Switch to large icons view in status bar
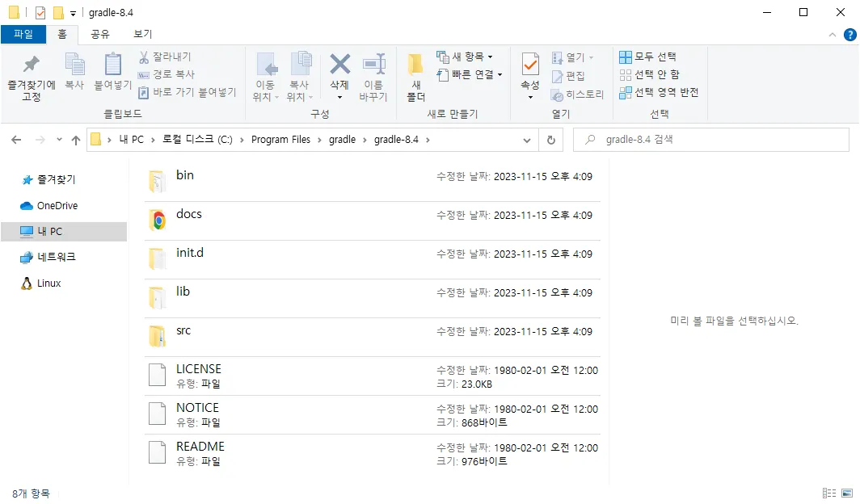 tap(847, 493)
